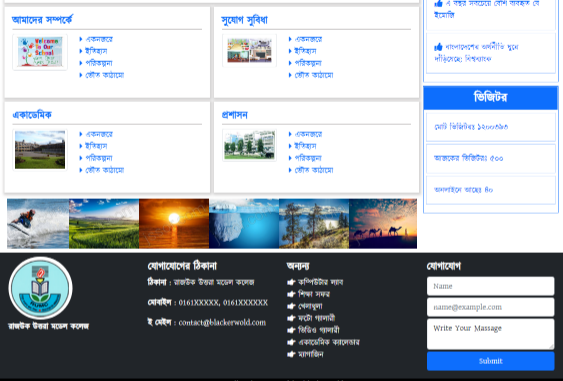Click thumbs-up icon on Bangladesh economy news item
563x381 pixels.
[x=438, y=47]
